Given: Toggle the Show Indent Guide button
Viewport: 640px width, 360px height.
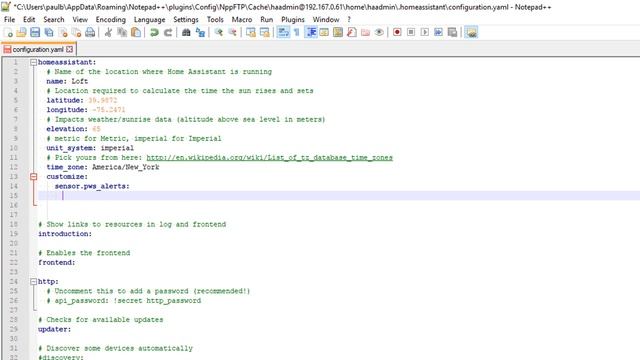Looking at the screenshot, I should pos(311,32).
